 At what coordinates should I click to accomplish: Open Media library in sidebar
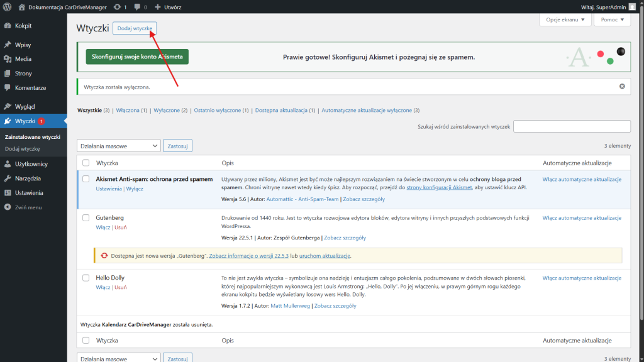click(23, 59)
